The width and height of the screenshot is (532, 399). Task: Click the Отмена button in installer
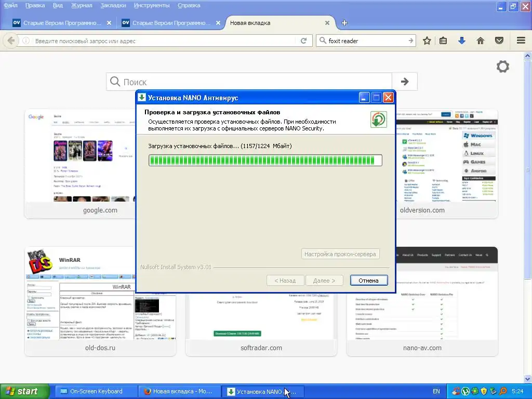369,281
